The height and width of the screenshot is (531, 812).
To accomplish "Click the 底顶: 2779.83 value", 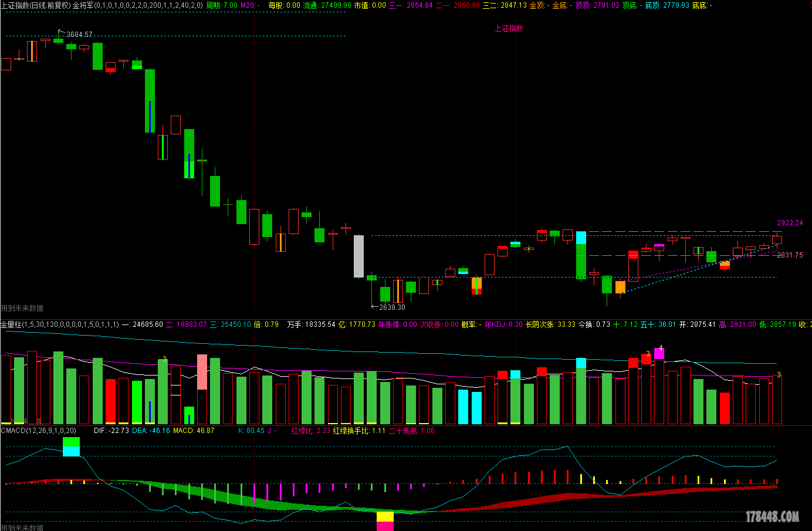I will pyautogui.click(x=667, y=5).
